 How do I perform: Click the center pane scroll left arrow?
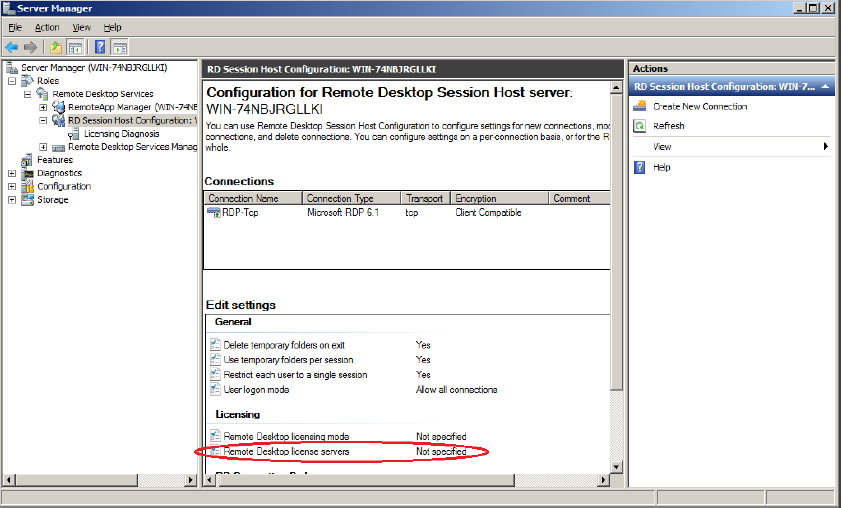(x=210, y=480)
